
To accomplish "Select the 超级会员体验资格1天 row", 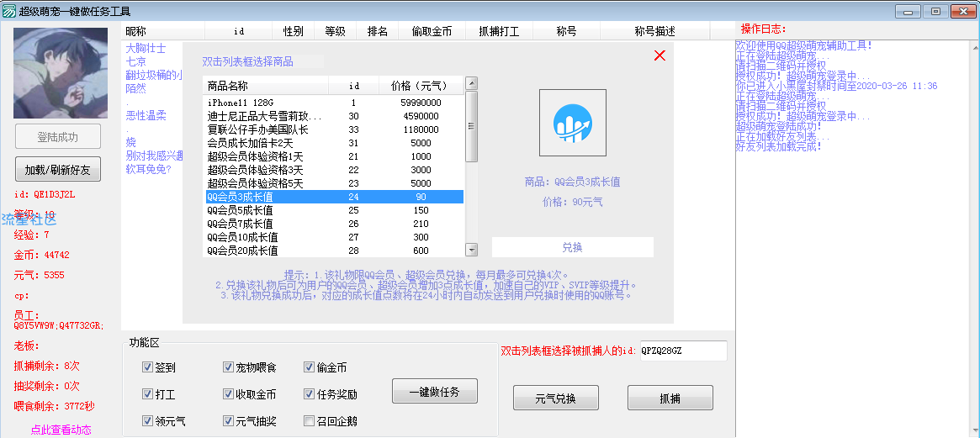I will pos(334,156).
